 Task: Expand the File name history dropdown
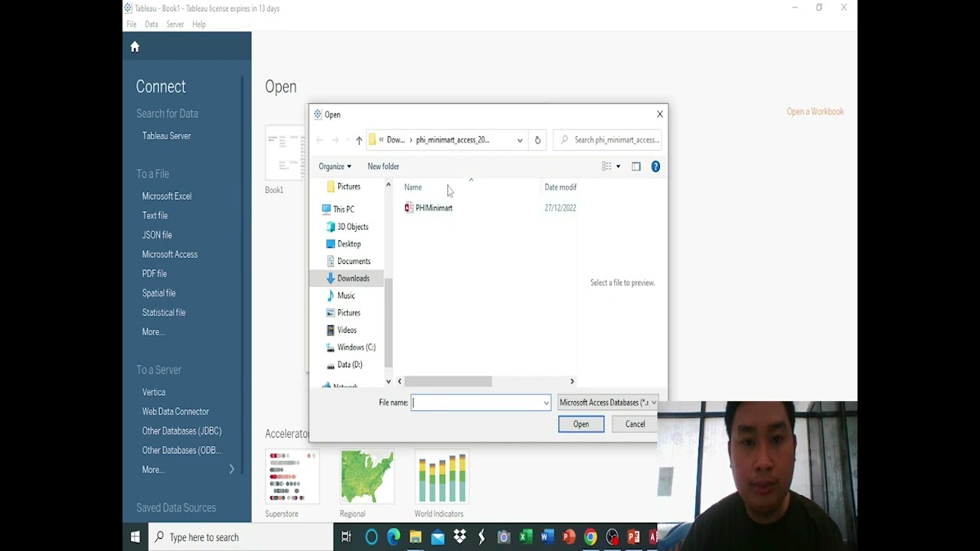tap(546, 403)
